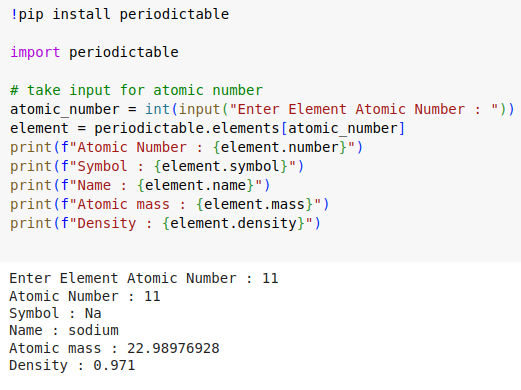Viewport: 521px width, 390px height.
Task: Click the int function call
Action: (x=157, y=109)
